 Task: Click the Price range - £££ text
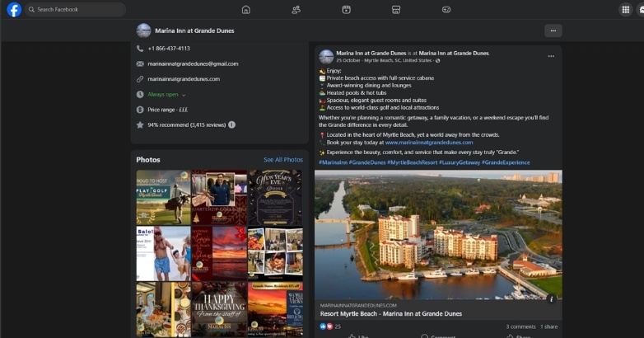coord(167,110)
